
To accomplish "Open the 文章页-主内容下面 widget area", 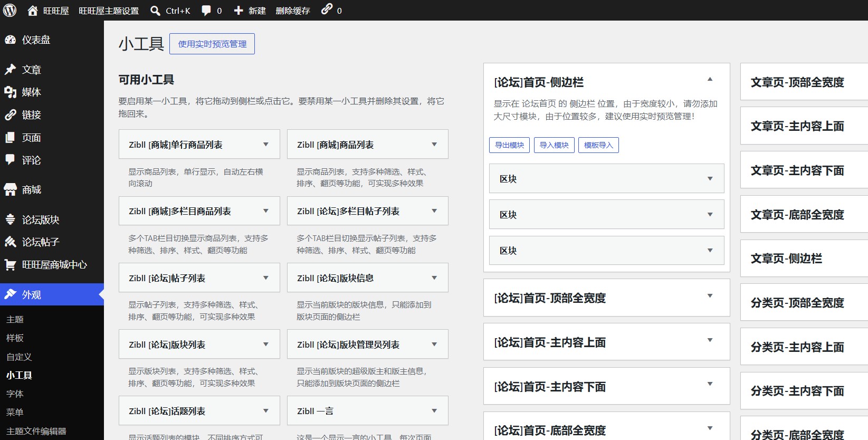I will tap(804, 170).
